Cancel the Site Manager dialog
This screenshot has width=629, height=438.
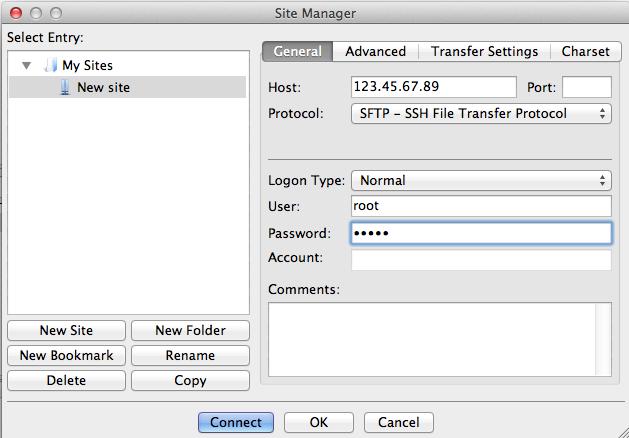(398, 423)
